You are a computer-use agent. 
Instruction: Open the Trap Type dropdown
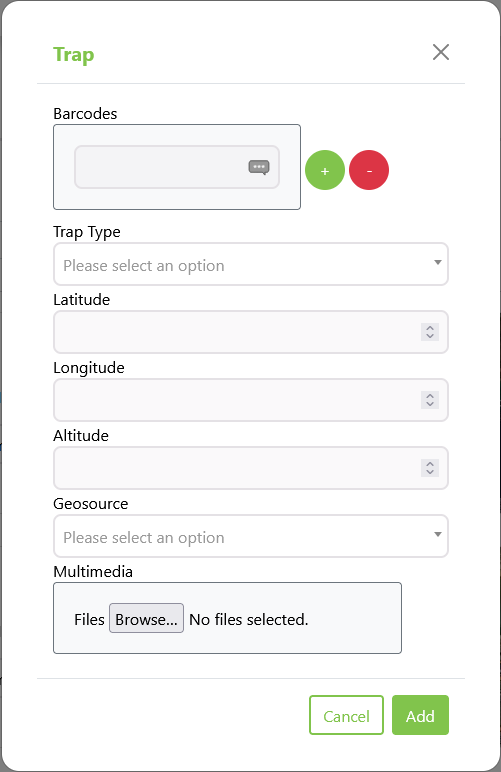[x=251, y=264]
